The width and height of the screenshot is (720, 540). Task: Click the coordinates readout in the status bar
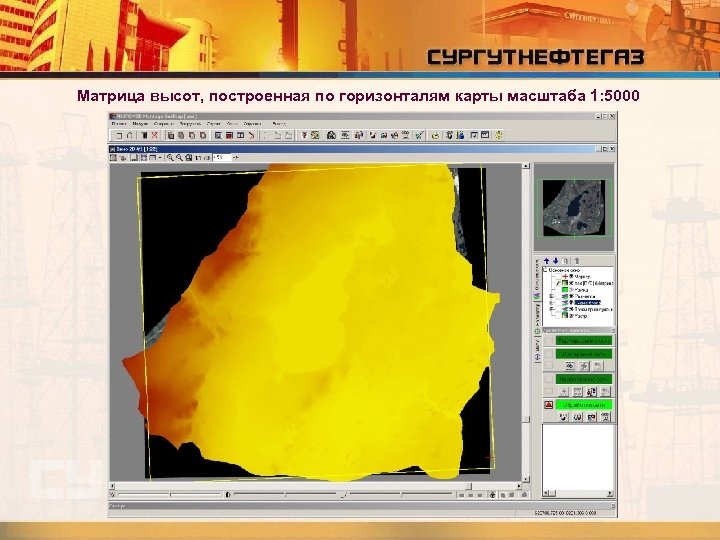pos(565,512)
